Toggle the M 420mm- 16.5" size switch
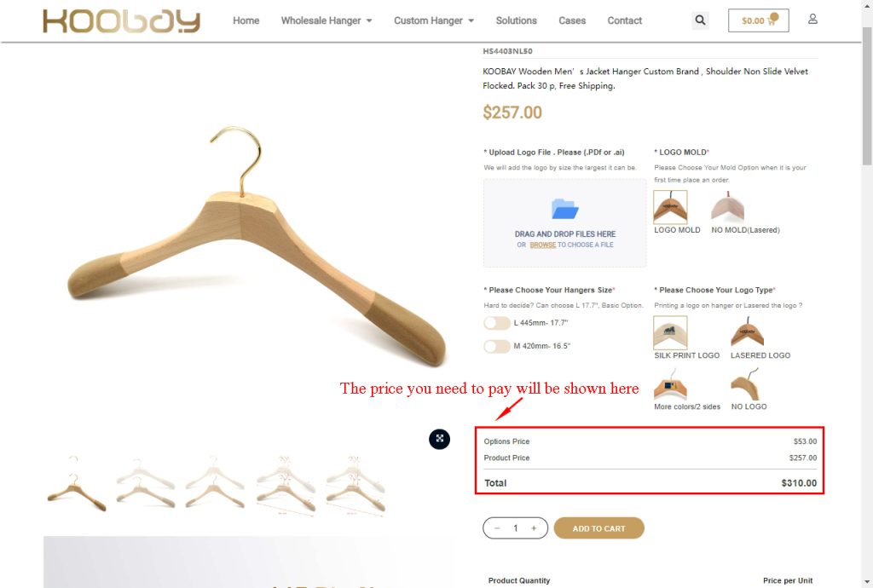Image resolution: width=873 pixels, height=588 pixels. tap(497, 347)
